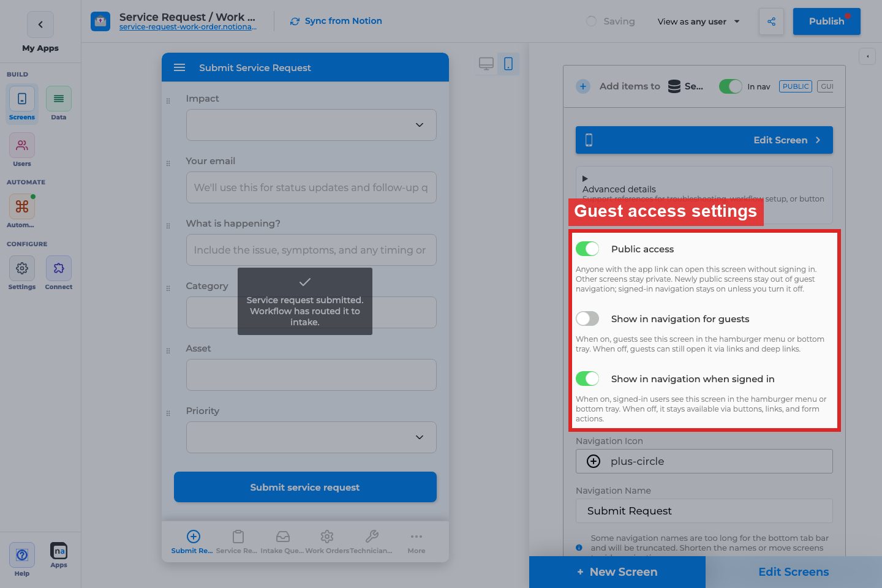Open the Impact dropdown
882x588 pixels.
pos(311,125)
